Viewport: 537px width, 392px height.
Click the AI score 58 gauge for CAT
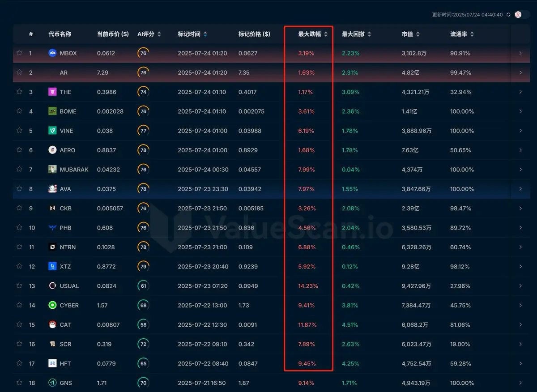coord(143,324)
